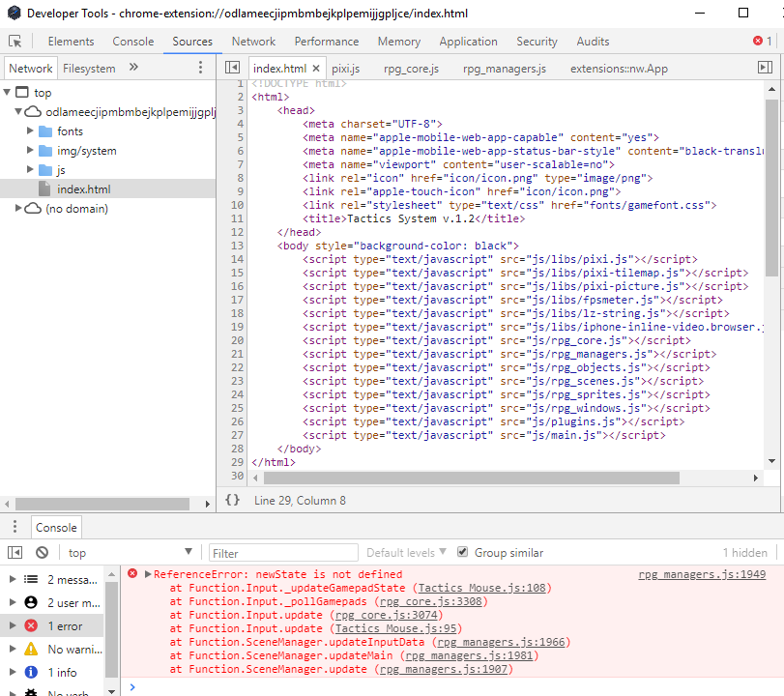Click the code editor horizontal scrollbar thumb
The height and width of the screenshot is (696, 784).
[472, 478]
